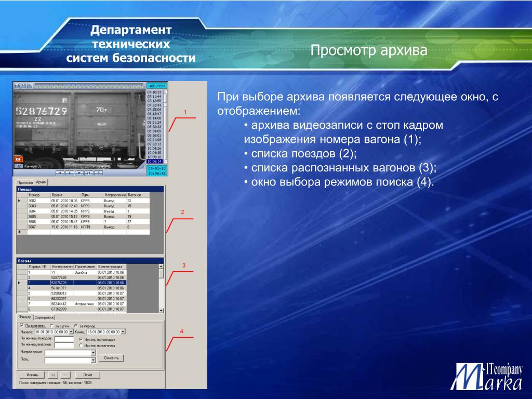Screen dimensions: 532x399
Task: Click the >> next results button
Action: coord(65,375)
